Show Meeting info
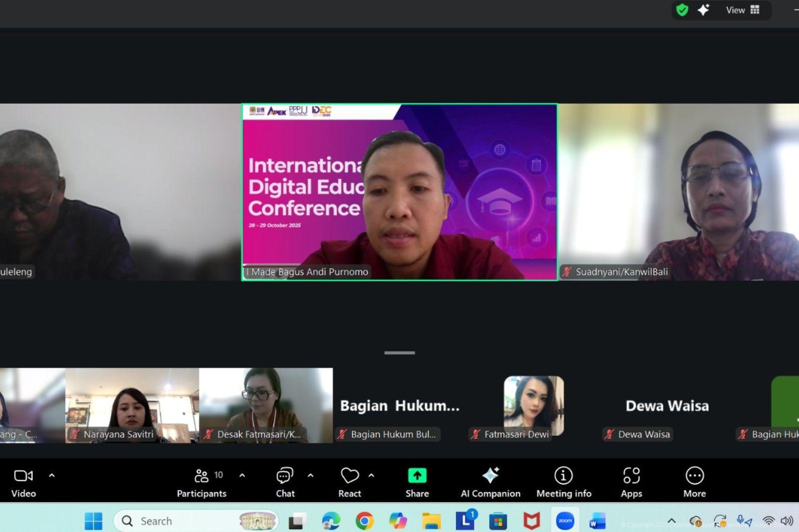 point(563,482)
